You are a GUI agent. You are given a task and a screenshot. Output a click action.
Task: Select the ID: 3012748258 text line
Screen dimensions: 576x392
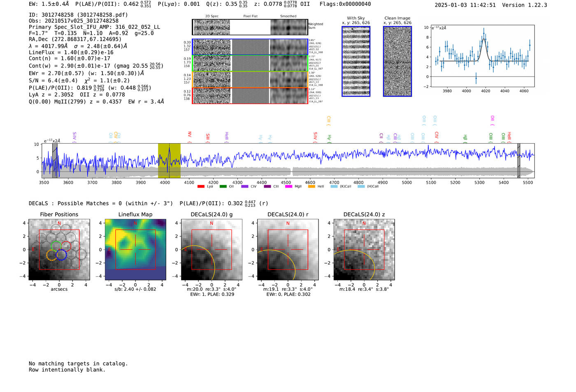(78, 15)
